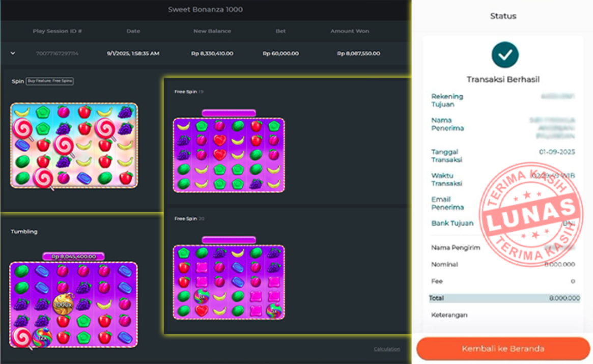
Task: Click the New Balance column header
Action: [212, 31]
